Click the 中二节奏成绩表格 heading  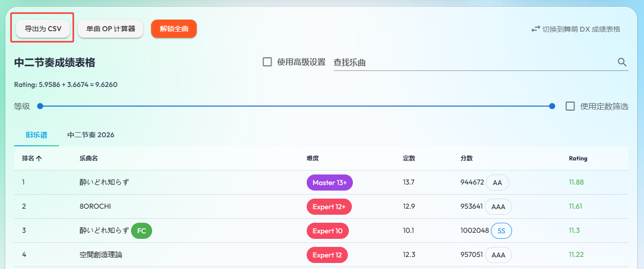(x=55, y=62)
